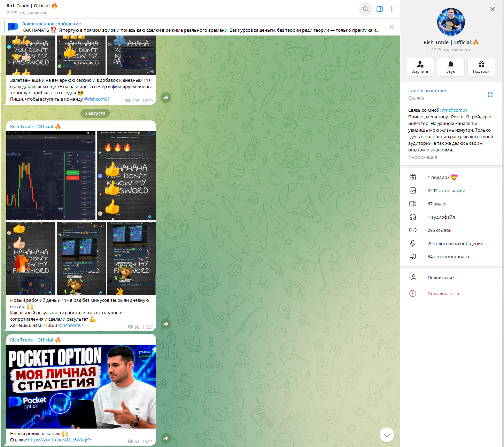The height and width of the screenshot is (447, 504).
Task: Open the channel search magnifier
Action: point(366,9)
